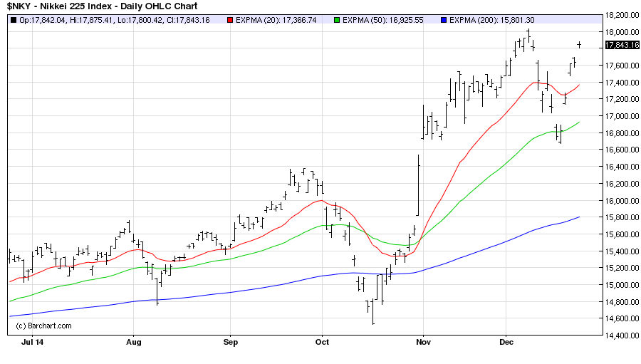
Task: Click the 15,400.00 price axis label
Action: point(622,251)
